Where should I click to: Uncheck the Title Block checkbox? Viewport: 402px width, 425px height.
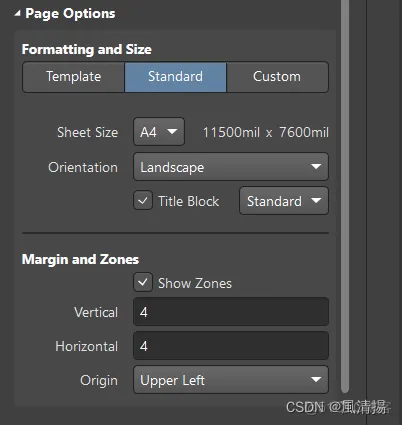pos(143,200)
